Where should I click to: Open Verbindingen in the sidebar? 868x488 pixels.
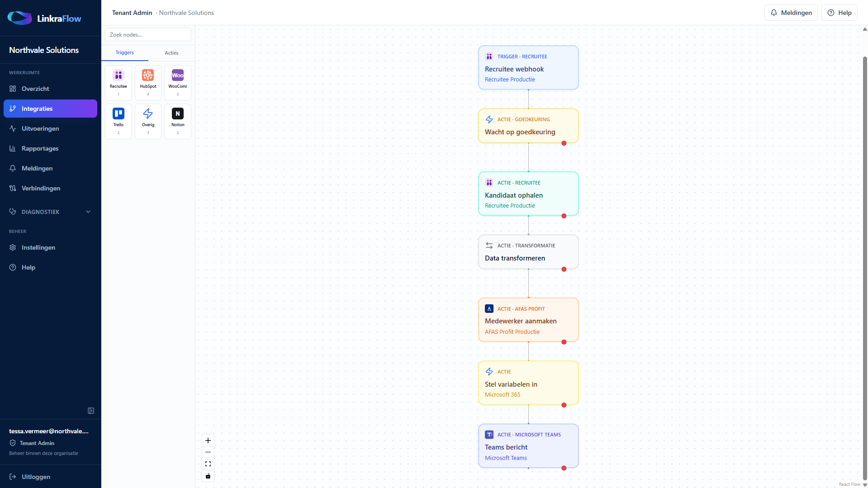coord(50,188)
